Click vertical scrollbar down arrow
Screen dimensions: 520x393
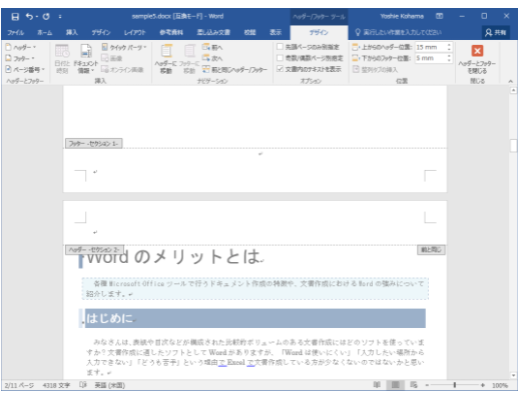513,375
